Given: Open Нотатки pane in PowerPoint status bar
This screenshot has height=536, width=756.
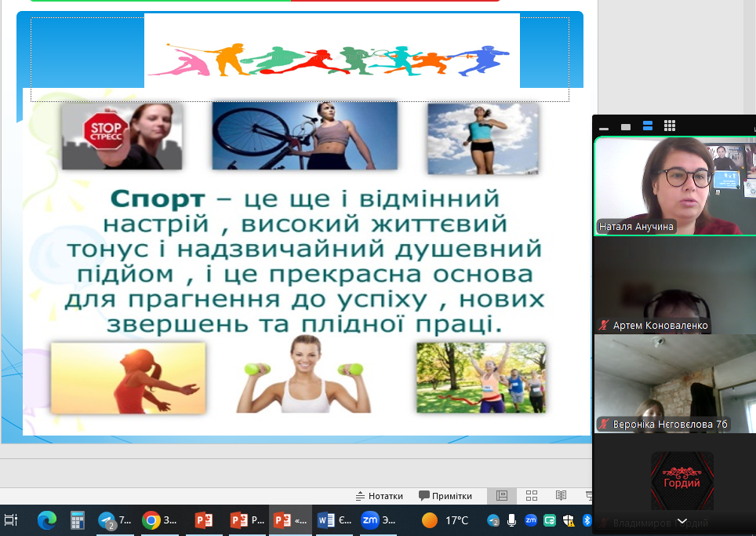Looking at the screenshot, I should click(x=380, y=496).
